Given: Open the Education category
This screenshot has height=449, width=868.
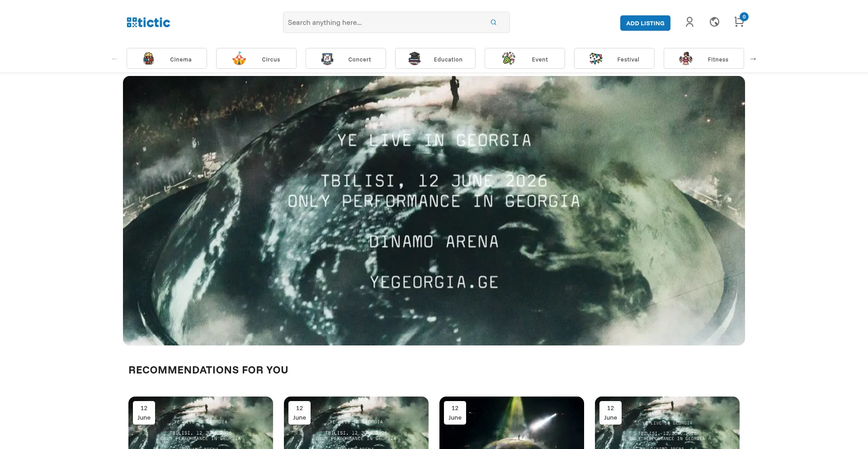Looking at the screenshot, I should (435, 58).
